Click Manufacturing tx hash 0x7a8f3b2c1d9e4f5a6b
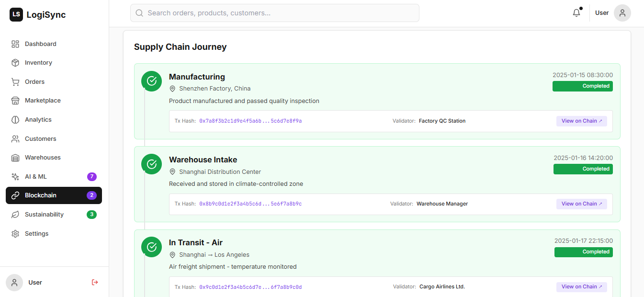Screen dimensions: 644x297 250,121
